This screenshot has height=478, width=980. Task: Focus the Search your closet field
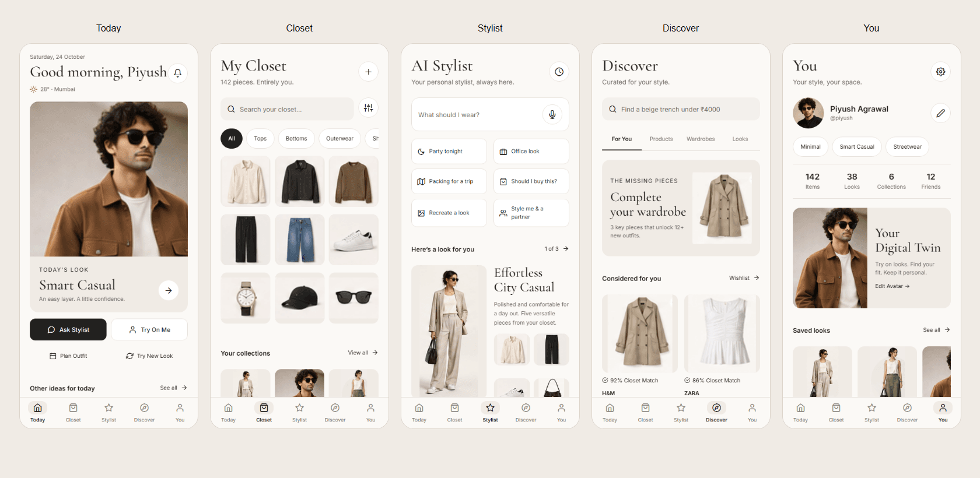pos(287,109)
